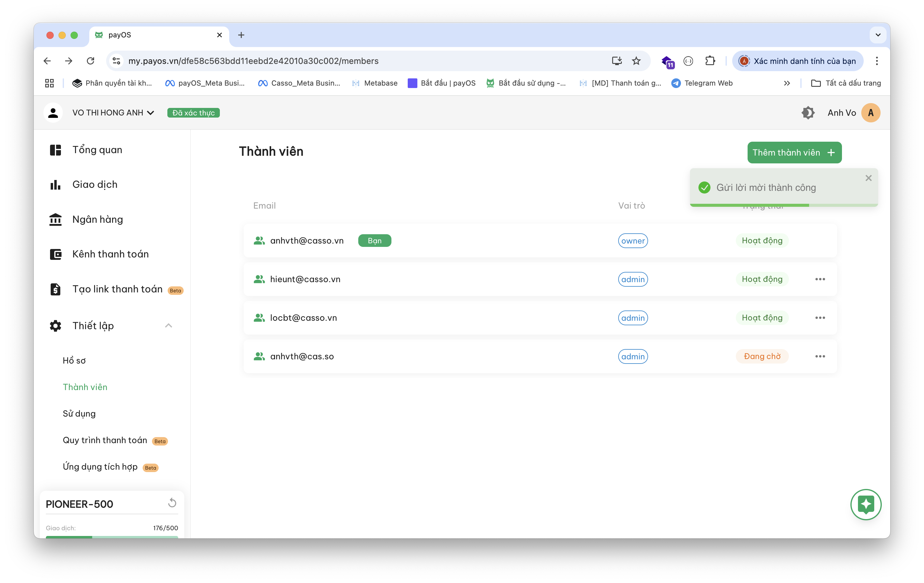Open Quy trình thanh toán submenu
The image size is (924, 583).
pyautogui.click(x=105, y=440)
